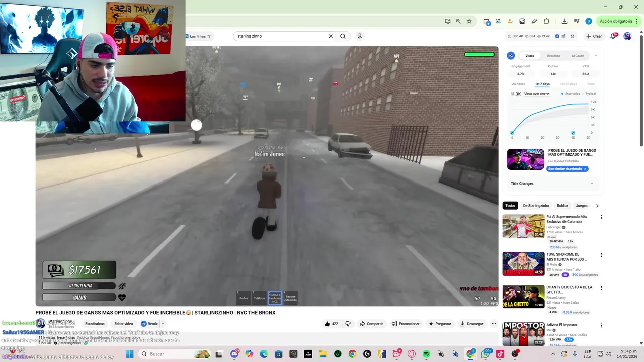This screenshot has width=644, height=362.
Task: Click the 'Preguntar' button
Action: tap(440, 324)
